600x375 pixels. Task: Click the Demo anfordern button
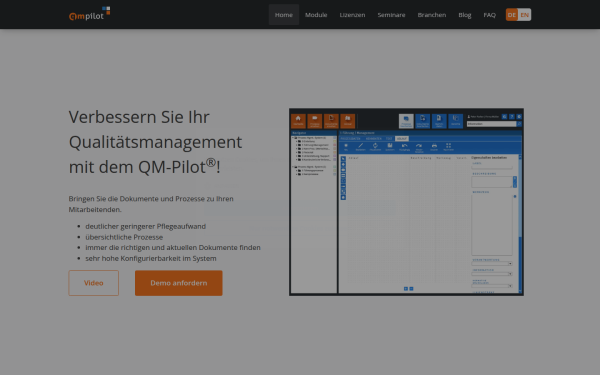click(x=179, y=283)
